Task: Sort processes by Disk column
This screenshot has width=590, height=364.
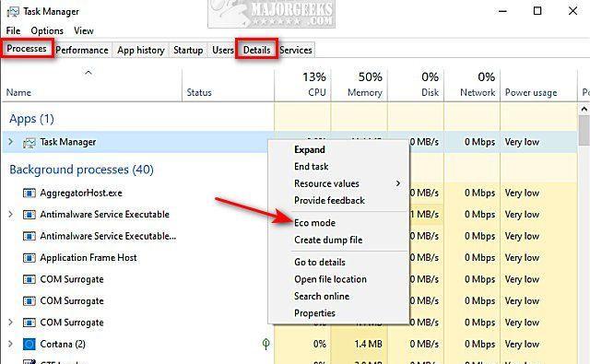Action: tap(431, 92)
